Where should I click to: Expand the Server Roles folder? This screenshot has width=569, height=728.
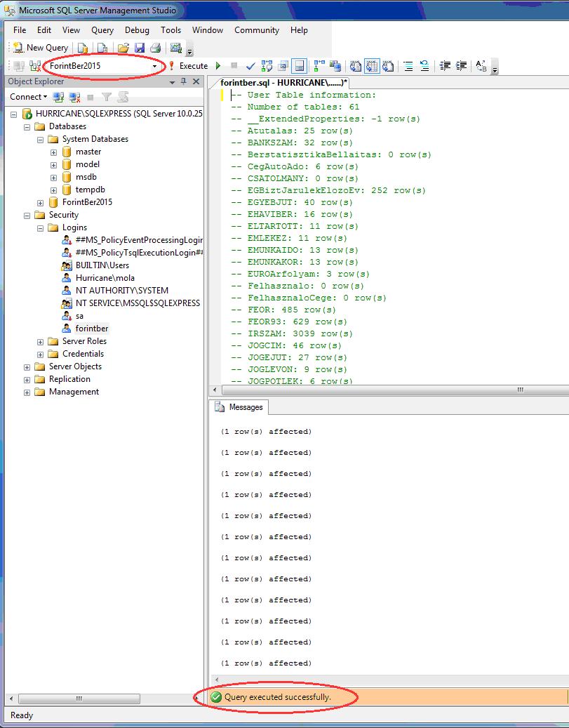click(x=41, y=342)
